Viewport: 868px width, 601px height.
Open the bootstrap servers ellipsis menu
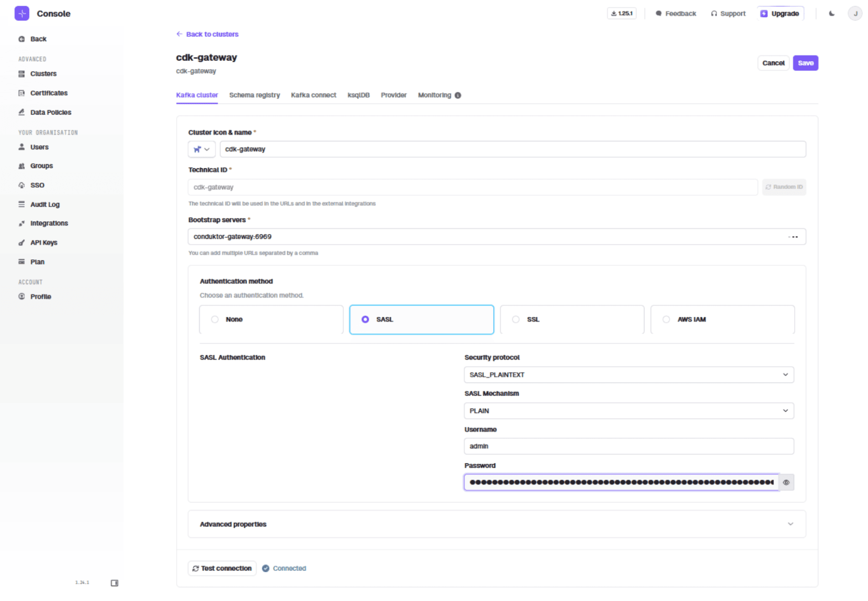click(x=794, y=237)
